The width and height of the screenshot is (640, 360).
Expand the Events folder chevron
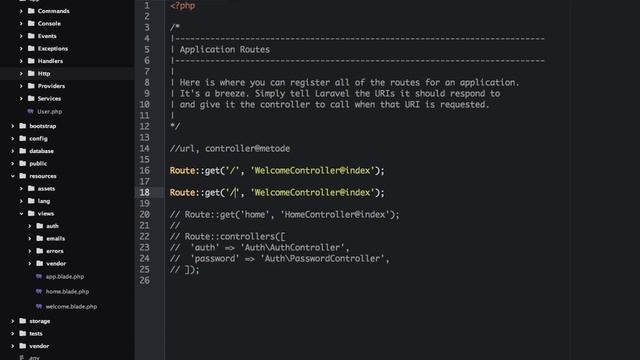pos(21,36)
